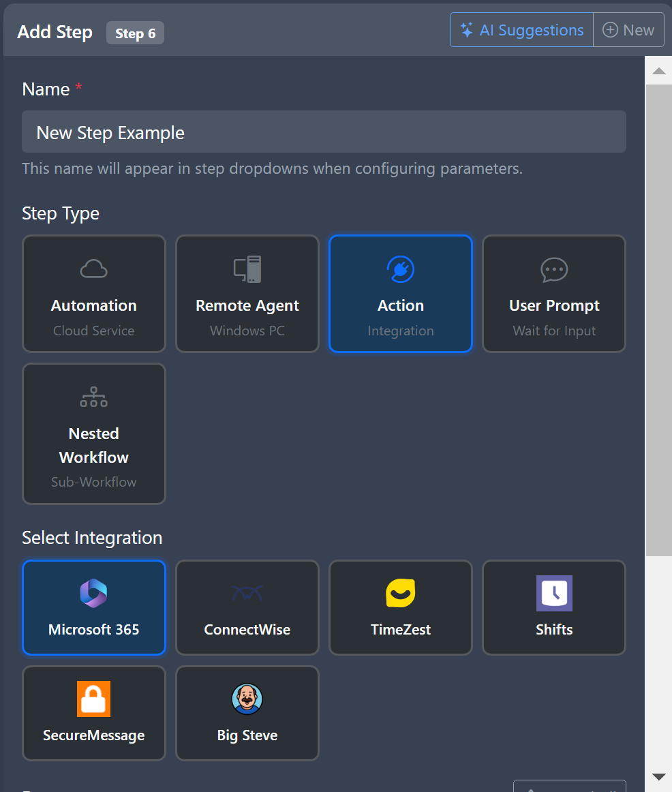Click the scrollbar down arrow
This screenshot has height=792, width=672.
point(658,777)
